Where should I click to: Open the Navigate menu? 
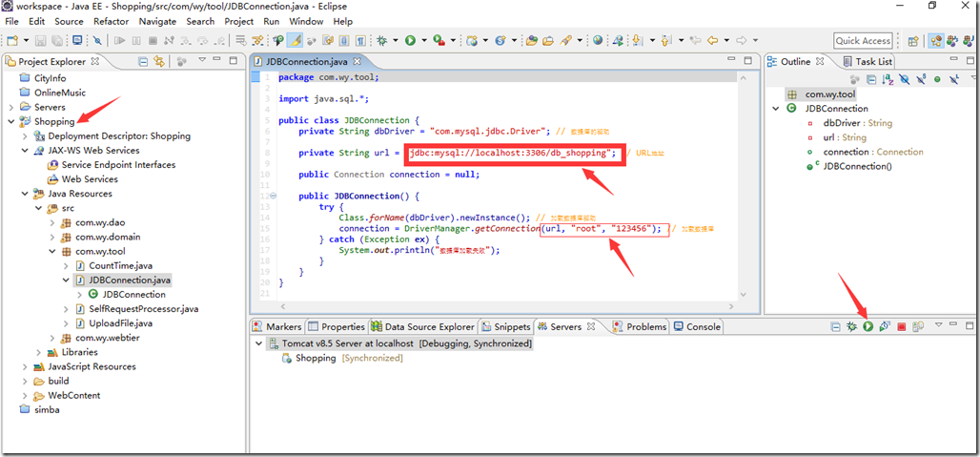[157, 21]
